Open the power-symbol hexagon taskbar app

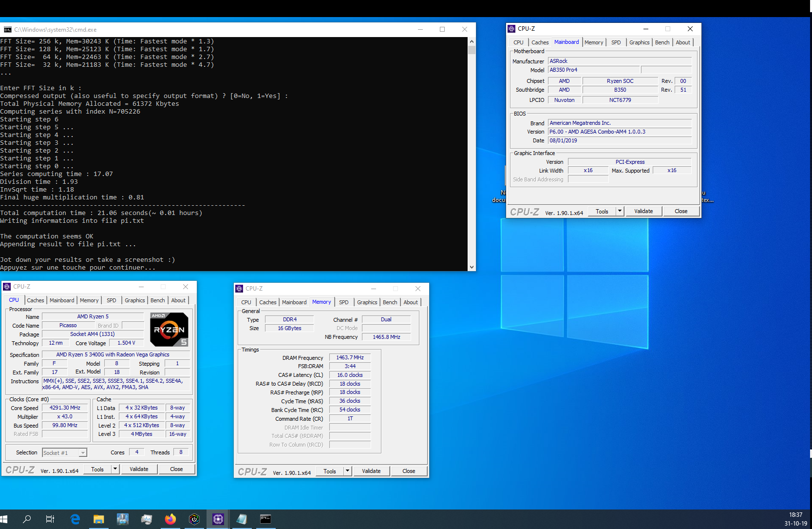pos(194,519)
